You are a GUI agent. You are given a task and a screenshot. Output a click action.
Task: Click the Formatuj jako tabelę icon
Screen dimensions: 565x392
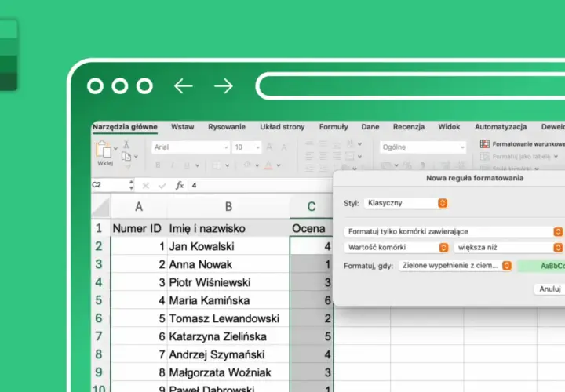(x=485, y=156)
